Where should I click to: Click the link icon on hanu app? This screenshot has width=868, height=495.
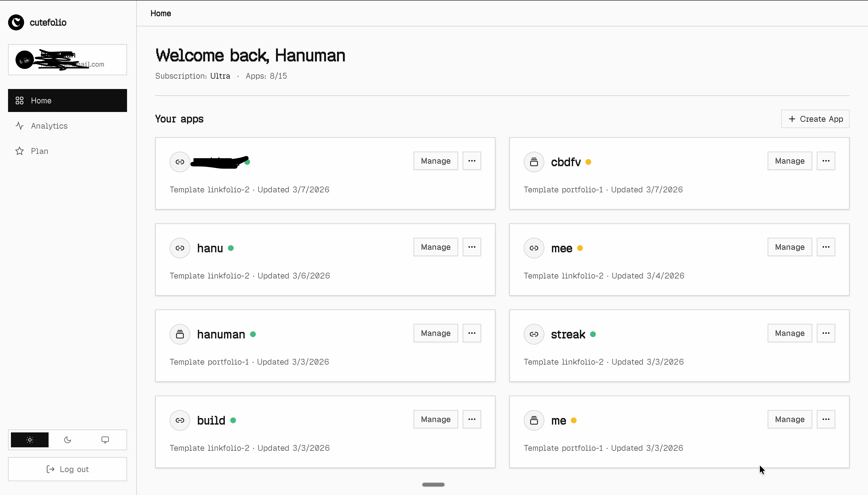tap(180, 248)
